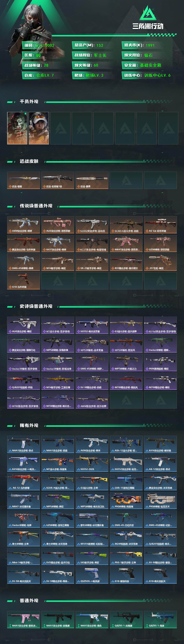Pick the 近战-黑鹰 melee skin
The width and height of the screenshot is (184, 644).
(x=92, y=180)
